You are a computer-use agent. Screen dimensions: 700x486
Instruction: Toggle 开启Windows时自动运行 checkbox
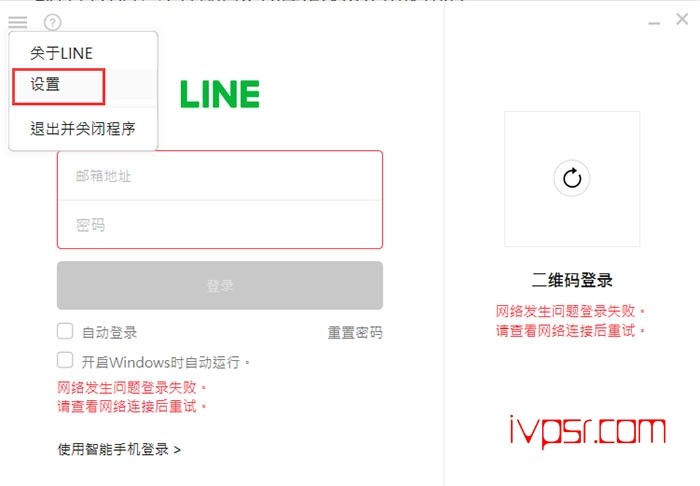tap(65, 360)
